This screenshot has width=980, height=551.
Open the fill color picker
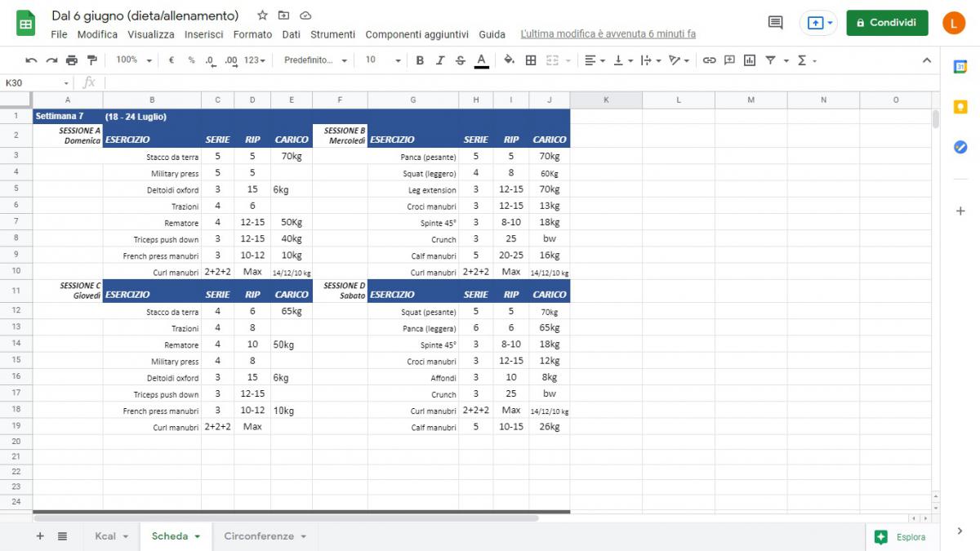pos(509,60)
